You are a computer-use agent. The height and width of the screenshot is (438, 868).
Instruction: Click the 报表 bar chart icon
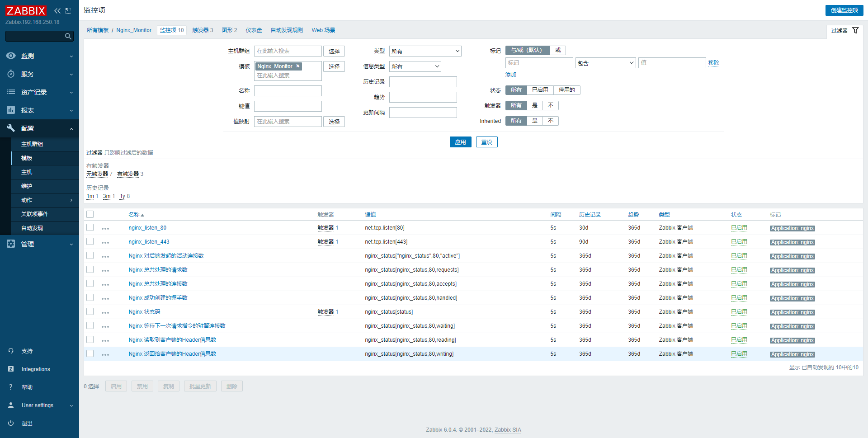tap(11, 110)
